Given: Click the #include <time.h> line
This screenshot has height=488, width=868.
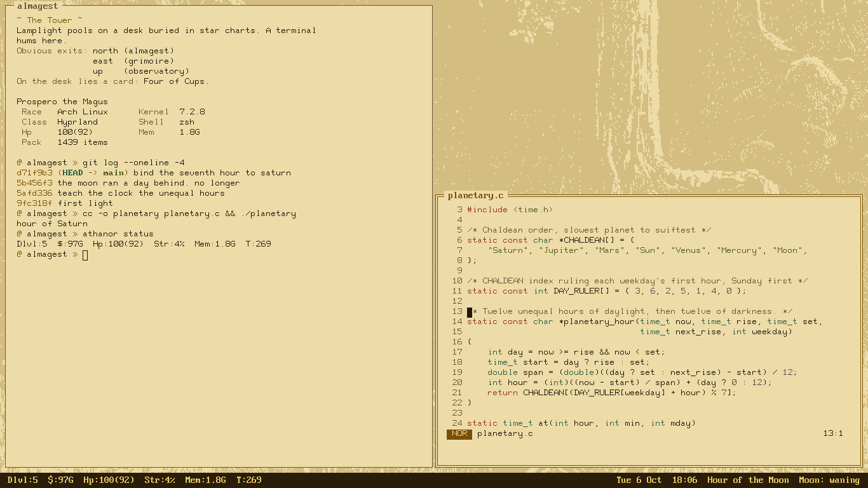Looking at the screenshot, I should 510,210.
